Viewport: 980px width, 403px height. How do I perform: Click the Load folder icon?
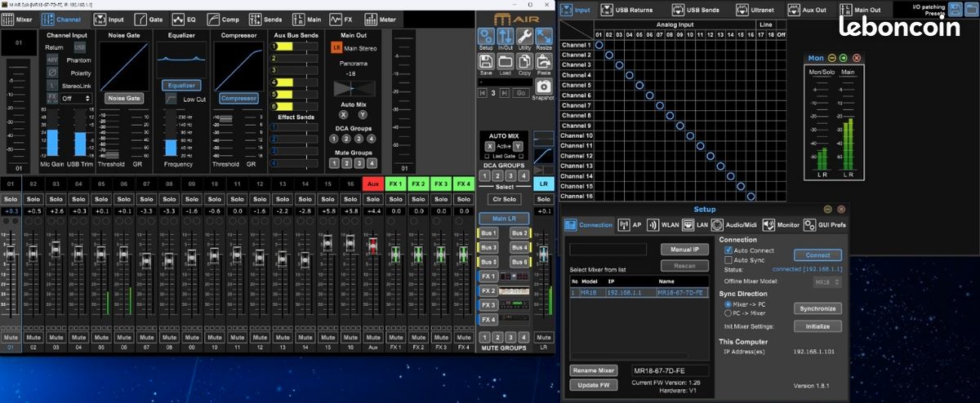506,61
